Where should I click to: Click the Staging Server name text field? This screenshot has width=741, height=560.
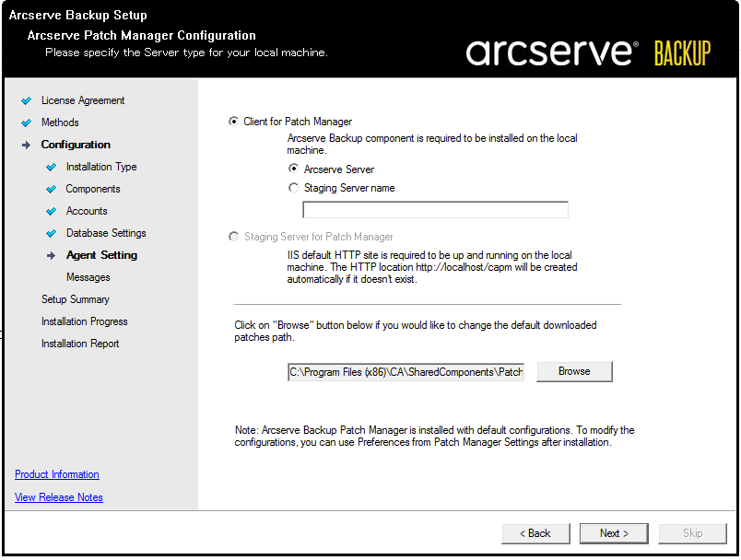(x=435, y=210)
